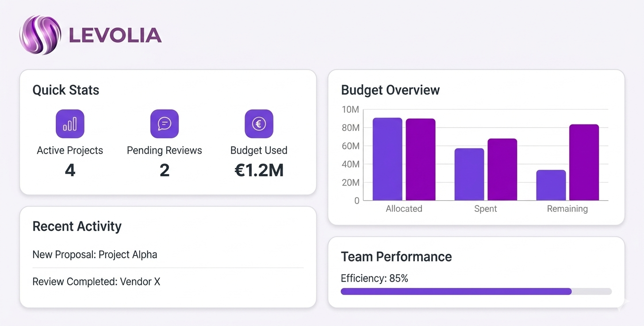Image resolution: width=644 pixels, height=326 pixels.
Task: Click the Active Projects count of 4
Action: pos(70,170)
